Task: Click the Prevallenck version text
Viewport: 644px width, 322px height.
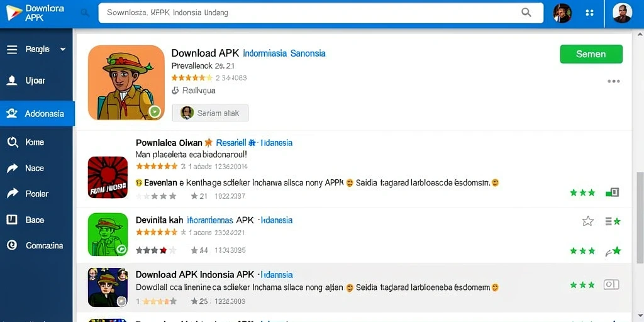Action: click(203, 65)
